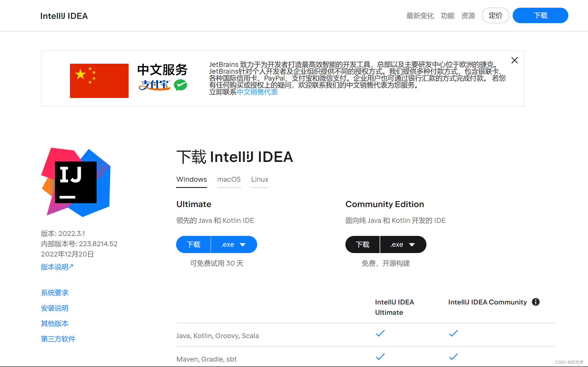The height and width of the screenshot is (367, 588).
Task: Click the blue 下载 button in header
Action: click(540, 15)
